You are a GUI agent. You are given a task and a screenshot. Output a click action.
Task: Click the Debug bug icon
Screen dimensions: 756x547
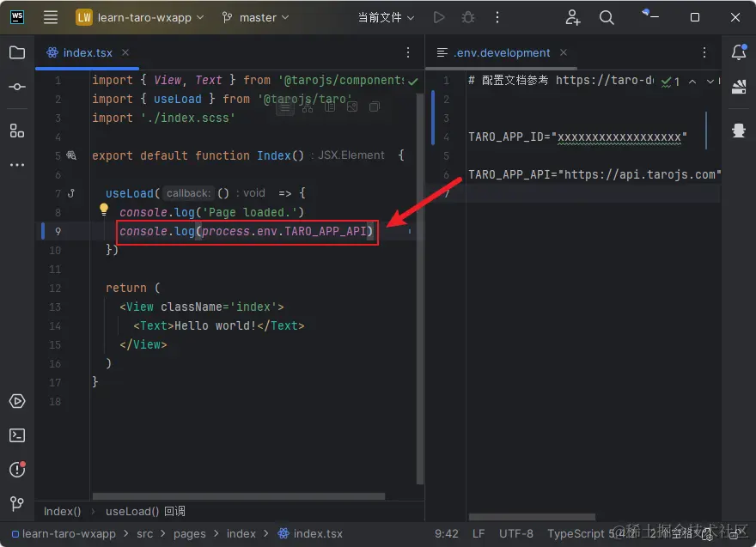467,17
